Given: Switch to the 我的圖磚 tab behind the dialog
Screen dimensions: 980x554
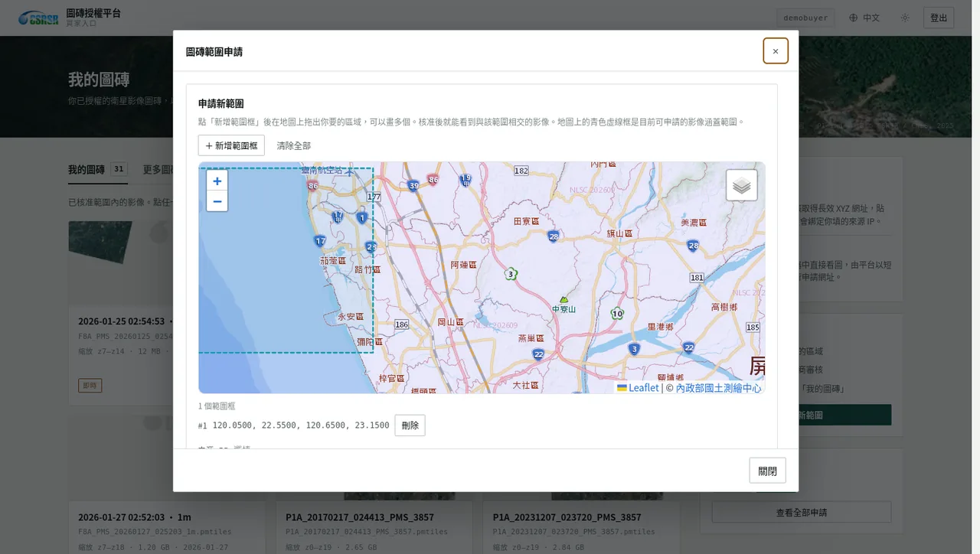Looking at the screenshot, I should pyautogui.click(x=98, y=169).
